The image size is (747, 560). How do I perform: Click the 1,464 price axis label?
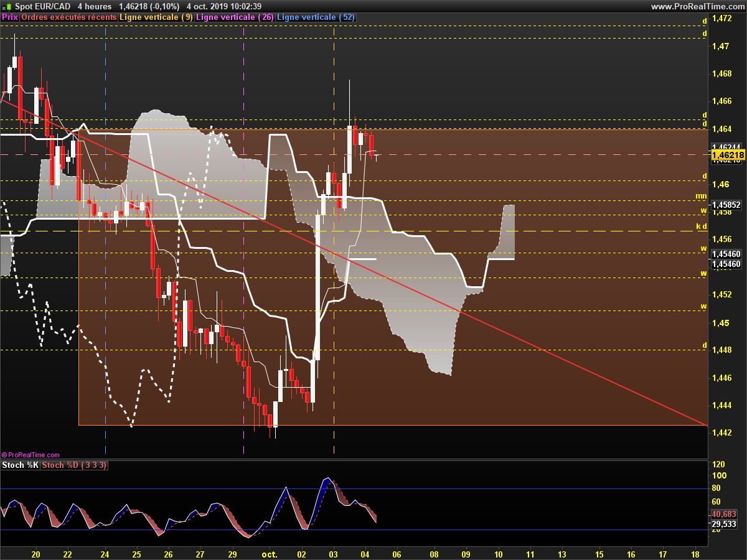(x=722, y=129)
